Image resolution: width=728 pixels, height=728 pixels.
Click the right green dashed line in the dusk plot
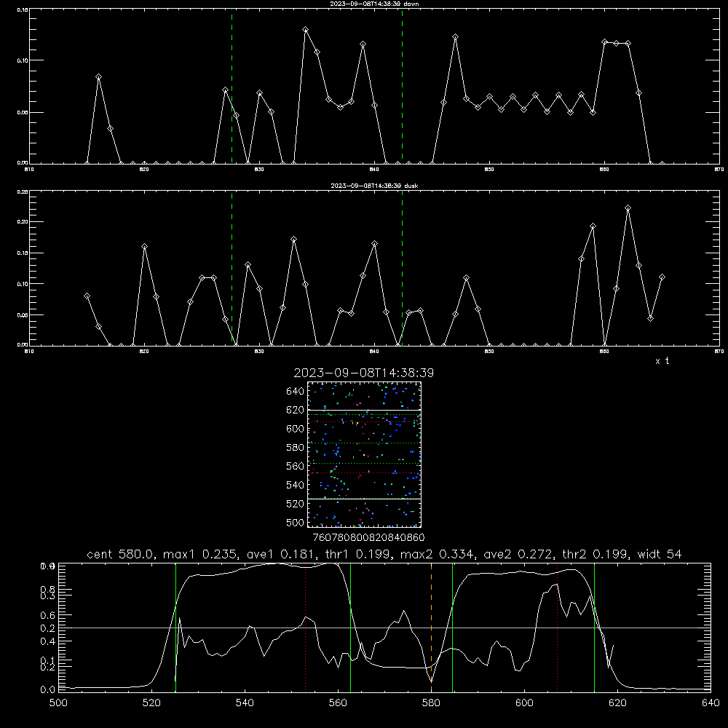coord(402,268)
